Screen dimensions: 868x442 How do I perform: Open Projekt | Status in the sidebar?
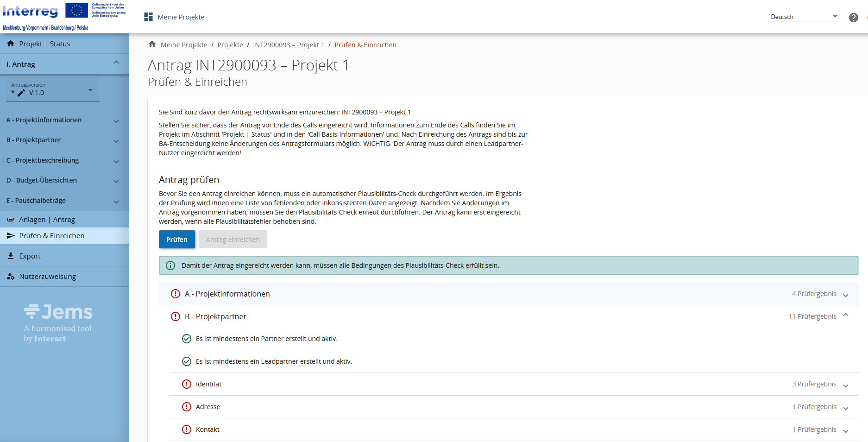(x=44, y=44)
